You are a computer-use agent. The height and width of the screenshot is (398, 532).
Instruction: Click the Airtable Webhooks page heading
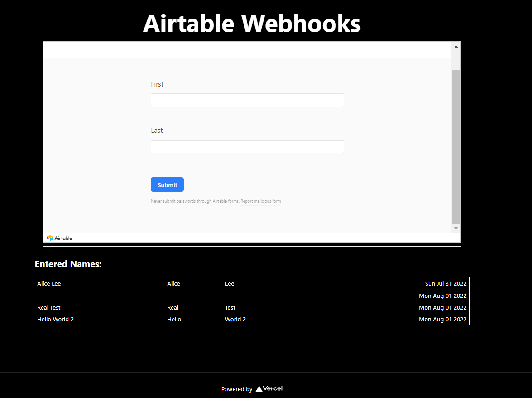click(252, 24)
